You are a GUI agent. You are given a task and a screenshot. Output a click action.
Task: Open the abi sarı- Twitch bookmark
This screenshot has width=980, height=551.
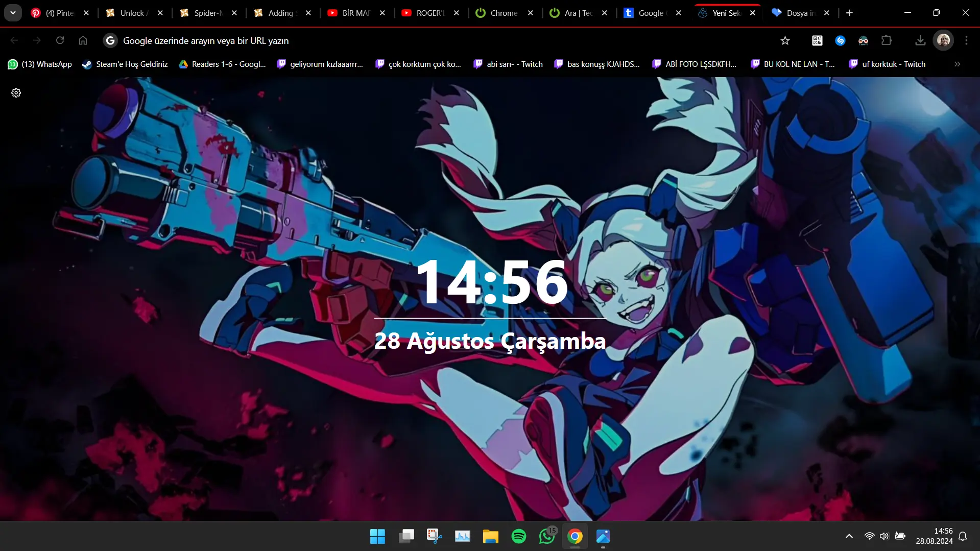(508, 64)
